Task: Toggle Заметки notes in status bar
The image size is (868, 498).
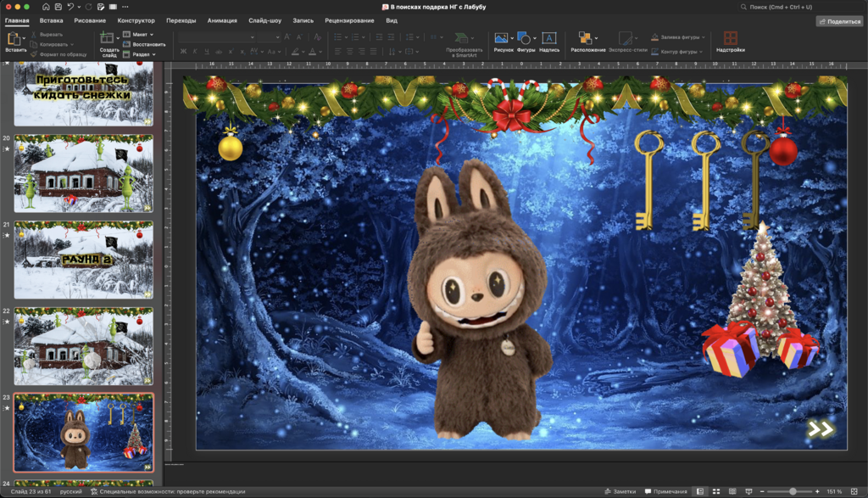Action: point(620,491)
